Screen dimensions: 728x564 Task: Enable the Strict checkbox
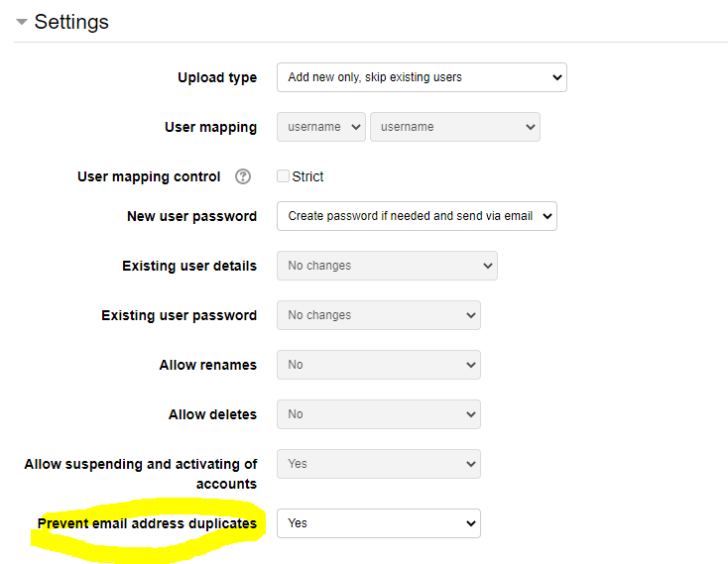click(284, 176)
